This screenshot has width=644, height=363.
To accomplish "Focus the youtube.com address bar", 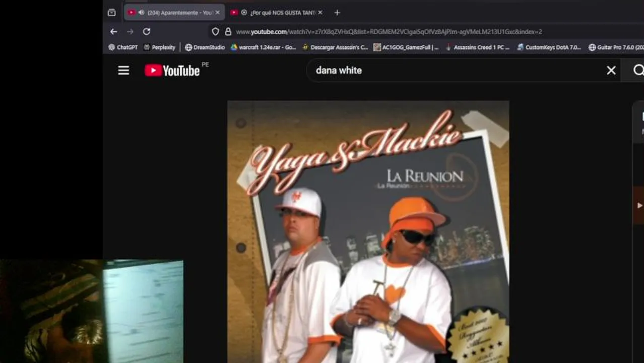I will (389, 32).
